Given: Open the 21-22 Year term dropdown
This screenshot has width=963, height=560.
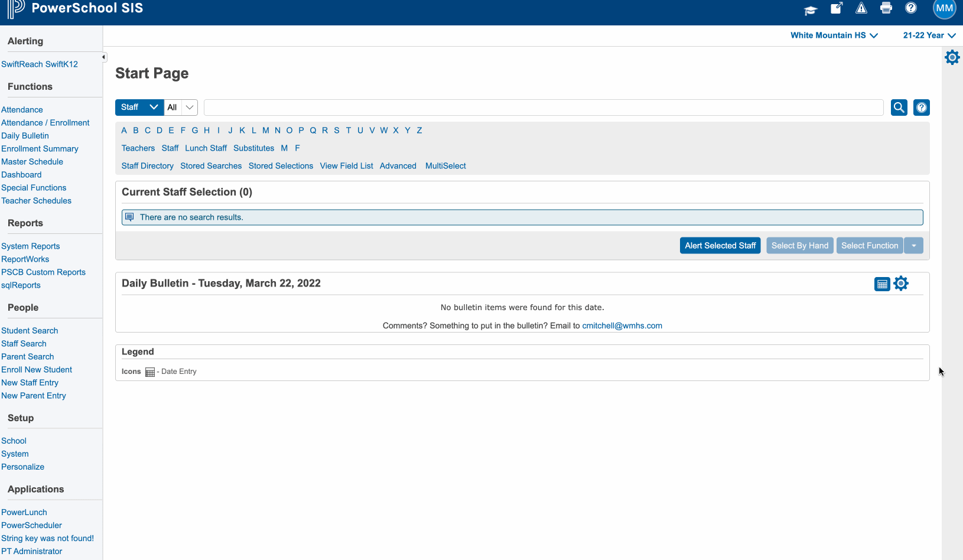Looking at the screenshot, I should [929, 35].
